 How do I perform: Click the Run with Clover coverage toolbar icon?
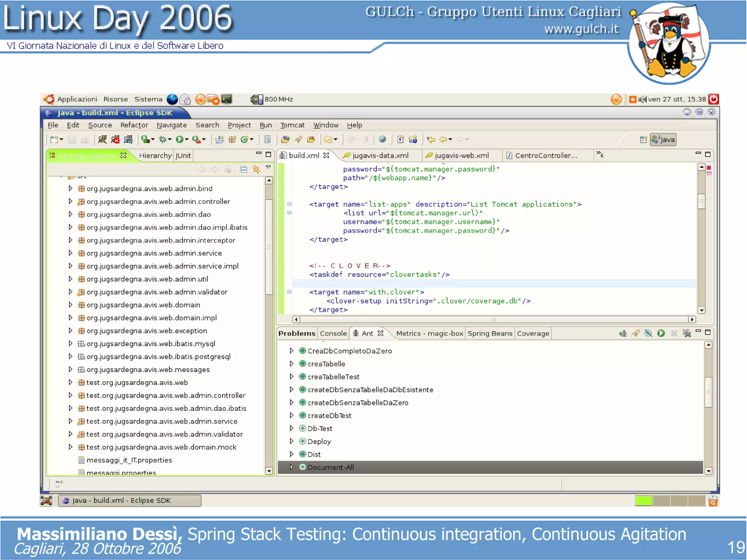tap(146, 139)
